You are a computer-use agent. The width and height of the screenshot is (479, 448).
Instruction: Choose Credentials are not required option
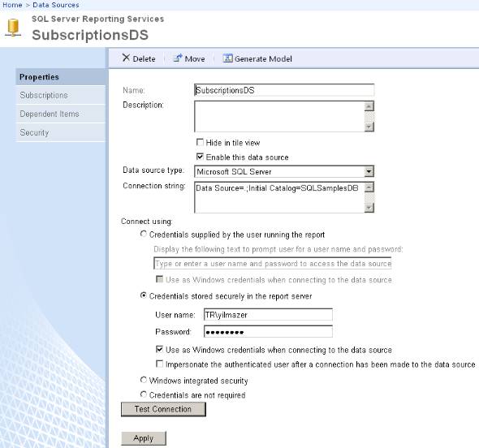(x=143, y=394)
